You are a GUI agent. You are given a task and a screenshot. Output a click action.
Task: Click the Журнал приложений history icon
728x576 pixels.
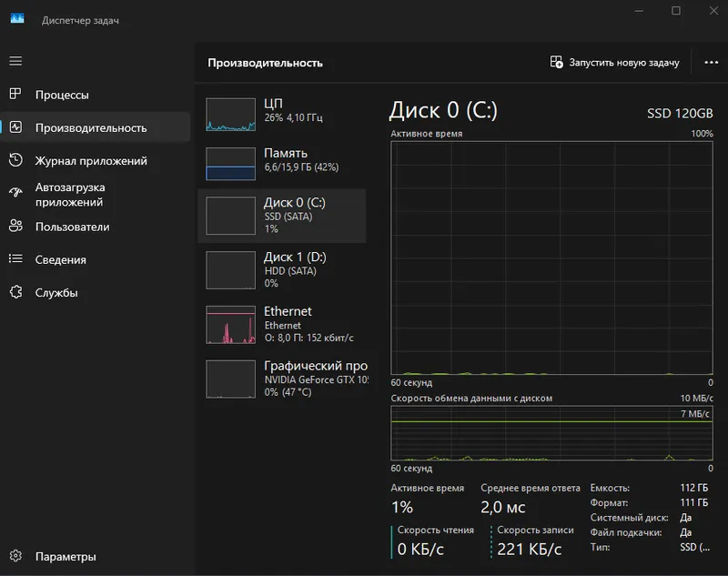15,159
